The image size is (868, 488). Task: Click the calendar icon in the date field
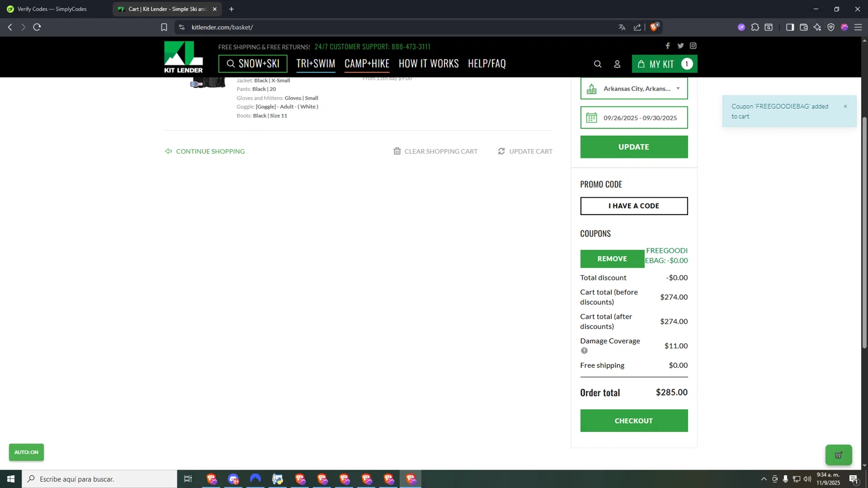[x=591, y=117]
